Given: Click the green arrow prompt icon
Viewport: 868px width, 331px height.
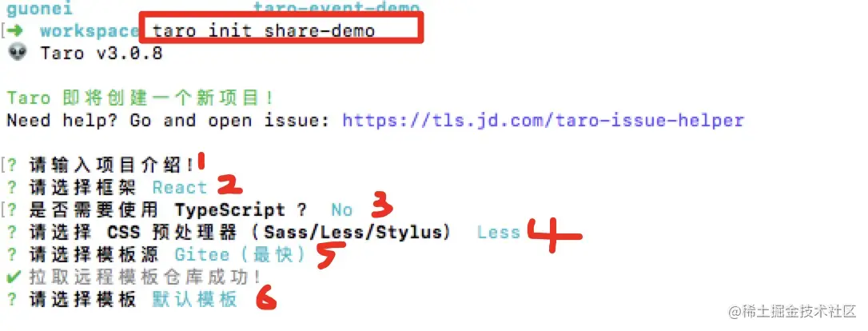Looking at the screenshot, I should point(19,30).
